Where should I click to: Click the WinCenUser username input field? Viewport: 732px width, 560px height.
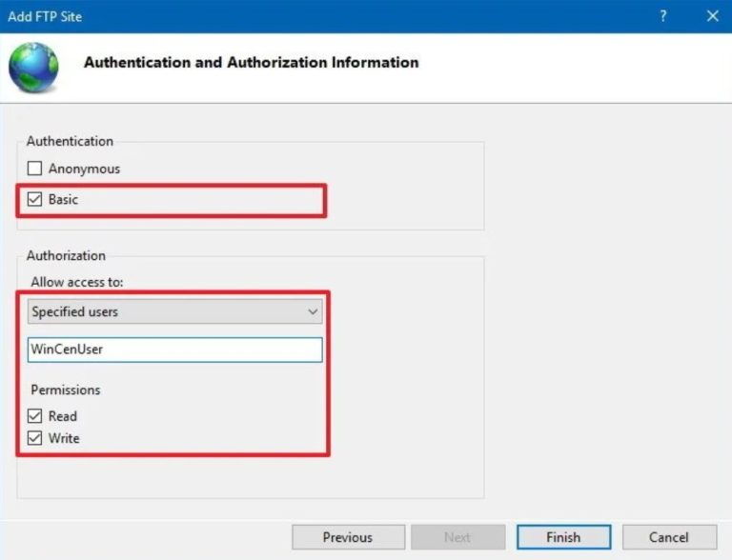pos(175,350)
